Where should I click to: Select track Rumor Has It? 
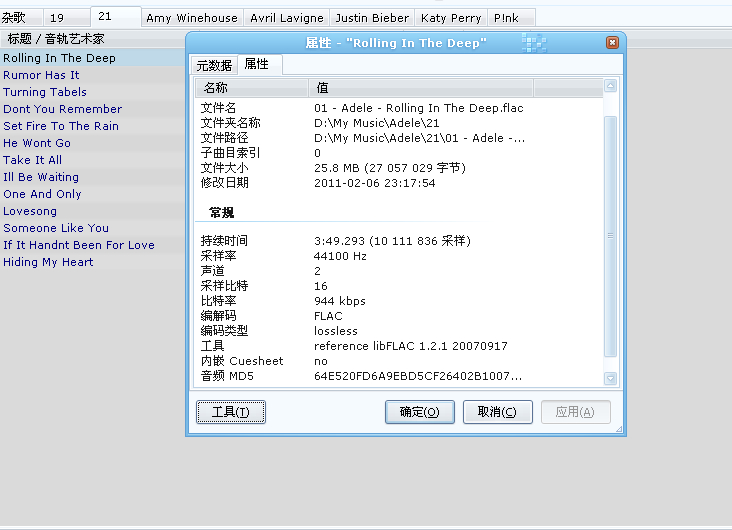click(92, 75)
